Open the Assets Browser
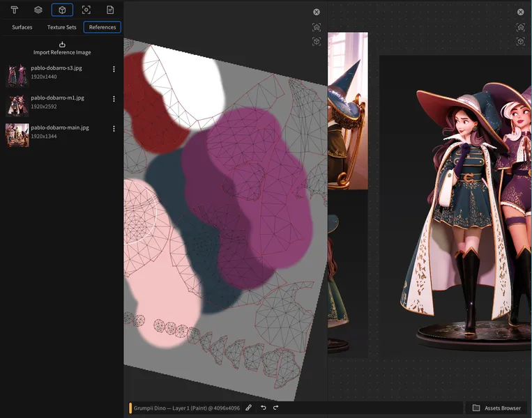 (x=496, y=408)
